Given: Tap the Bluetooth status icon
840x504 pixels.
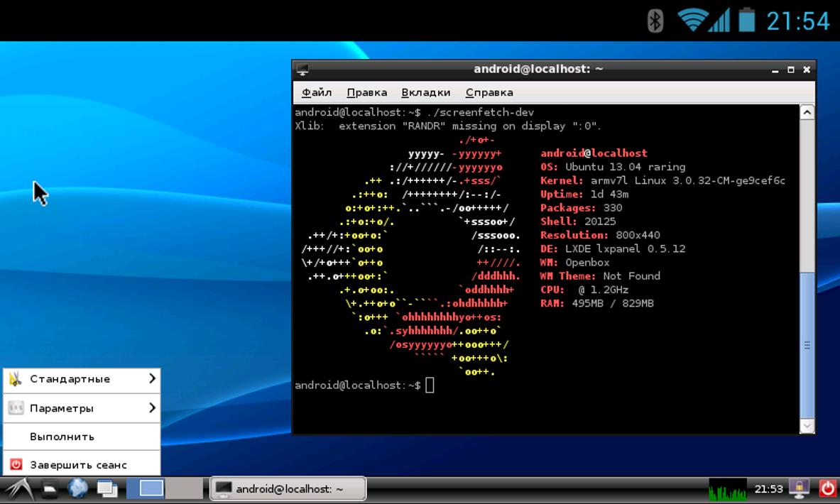Looking at the screenshot, I should click(x=655, y=21).
